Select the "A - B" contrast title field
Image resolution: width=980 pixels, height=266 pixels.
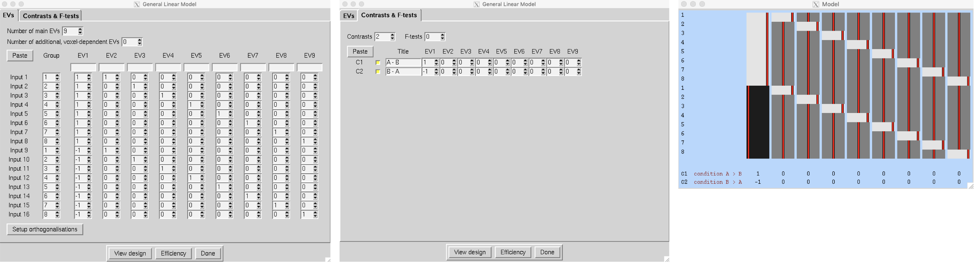click(x=403, y=63)
